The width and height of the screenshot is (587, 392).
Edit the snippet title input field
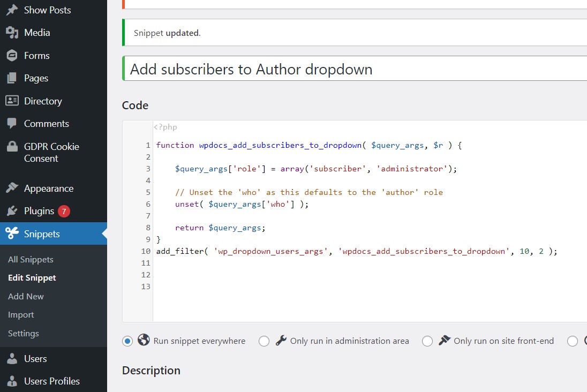pyautogui.click(x=353, y=69)
